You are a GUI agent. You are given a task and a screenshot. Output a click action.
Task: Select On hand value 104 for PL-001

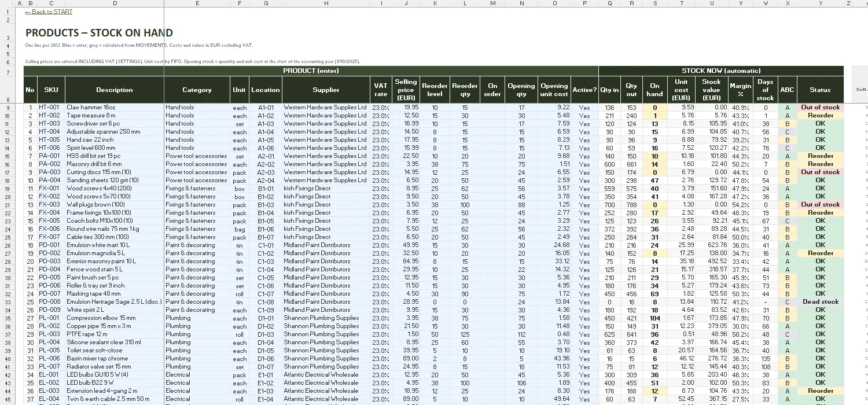pos(654,318)
